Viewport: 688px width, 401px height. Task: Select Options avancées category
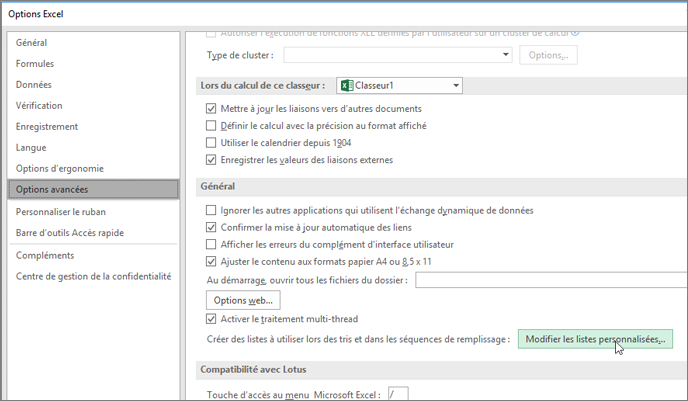pos(93,190)
